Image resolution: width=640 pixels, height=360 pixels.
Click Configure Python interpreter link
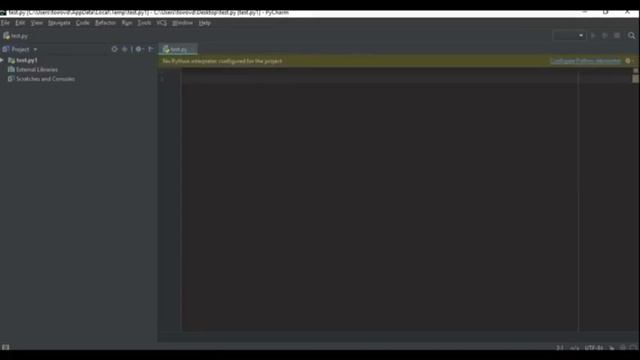point(585,61)
